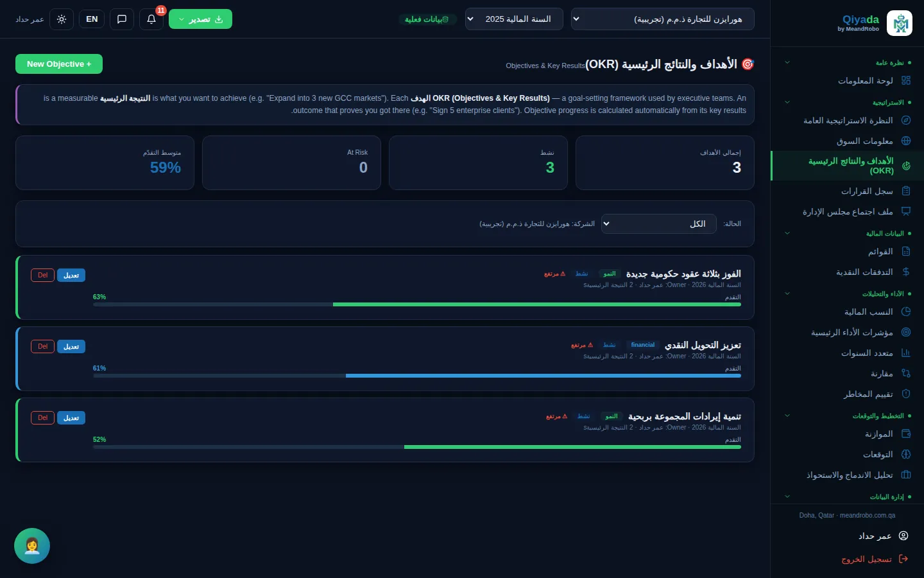Image resolution: width=924 pixels, height=578 pixels.
Task: Open the green تصدير export dropdown button
Action: [x=200, y=19]
